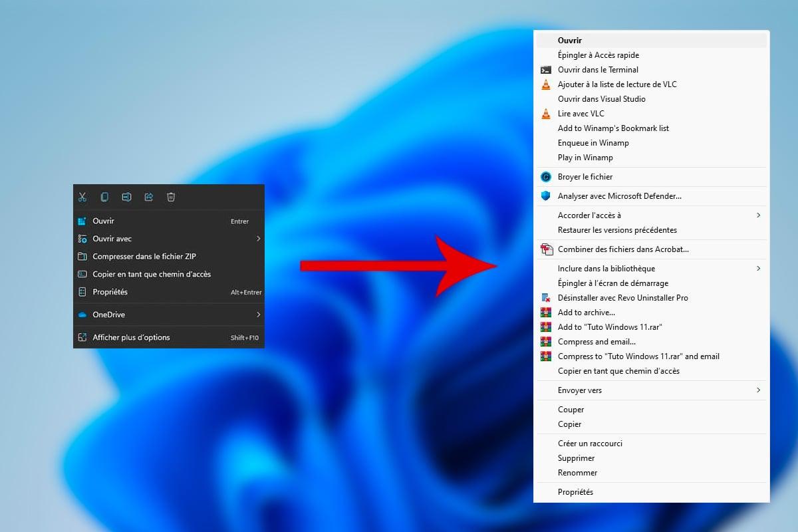Click the Share icon in the compact menu
The width and height of the screenshot is (798, 532).
click(x=148, y=197)
